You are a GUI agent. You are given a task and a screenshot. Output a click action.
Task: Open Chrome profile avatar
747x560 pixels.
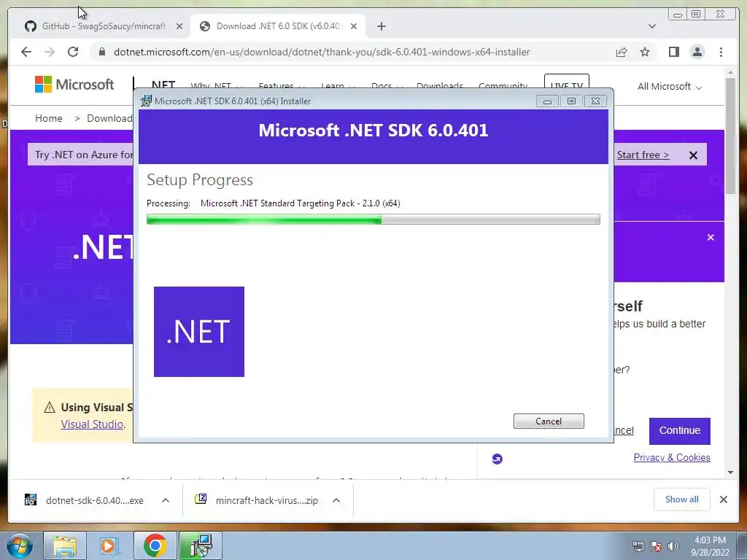coord(697,52)
